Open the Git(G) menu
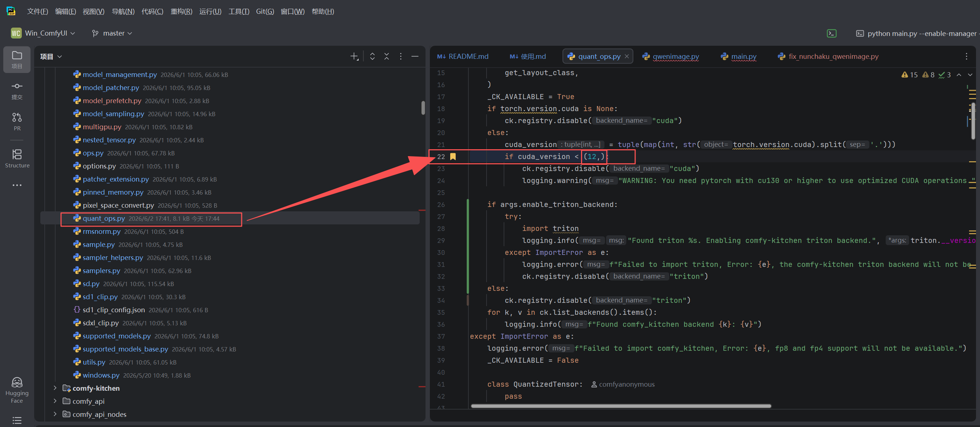Screen dimensions: 980x427 [265, 11]
